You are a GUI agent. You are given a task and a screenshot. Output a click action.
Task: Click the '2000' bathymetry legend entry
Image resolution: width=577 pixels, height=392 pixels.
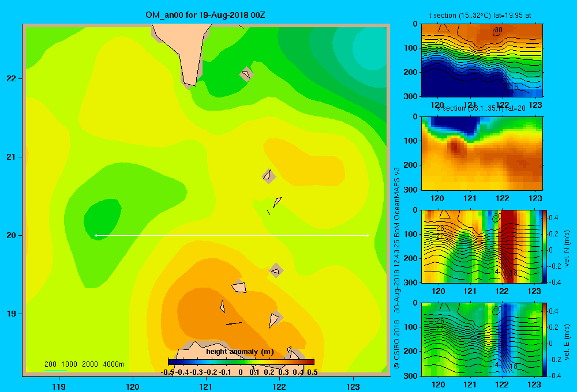coord(90,364)
